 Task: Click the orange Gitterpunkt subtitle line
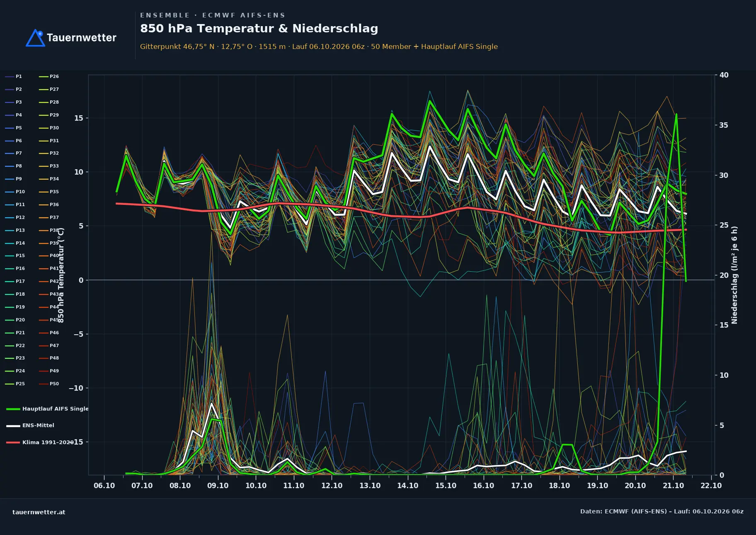(x=319, y=46)
